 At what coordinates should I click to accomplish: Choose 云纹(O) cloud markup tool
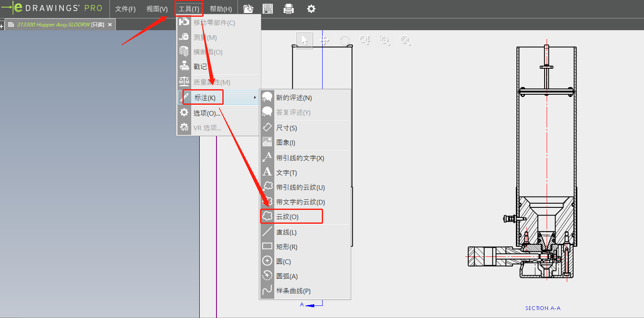tap(287, 217)
